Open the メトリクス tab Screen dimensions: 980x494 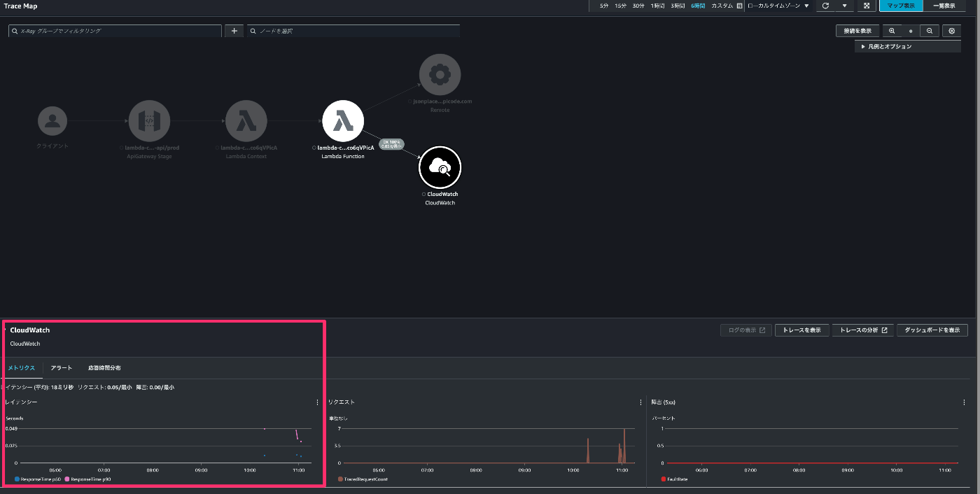pyautogui.click(x=21, y=367)
